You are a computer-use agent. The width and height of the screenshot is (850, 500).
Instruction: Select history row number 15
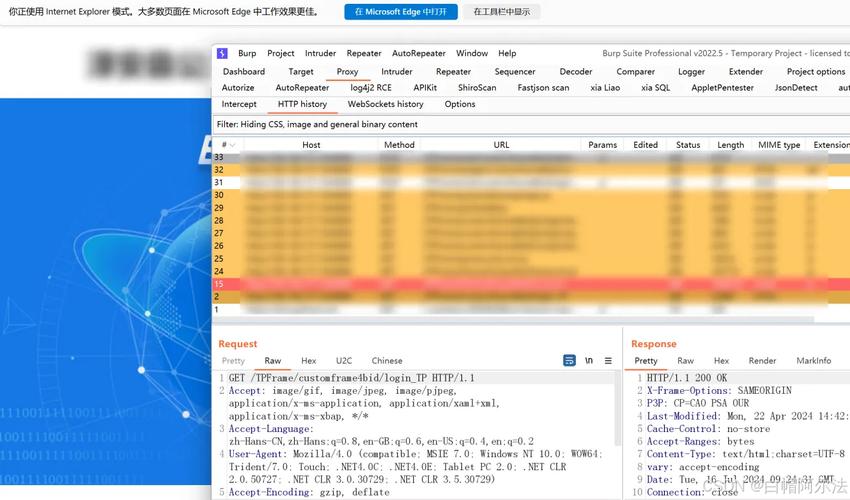click(531, 284)
